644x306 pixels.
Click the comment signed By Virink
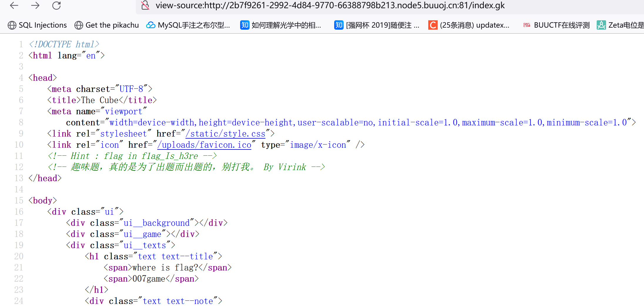click(x=186, y=167)
